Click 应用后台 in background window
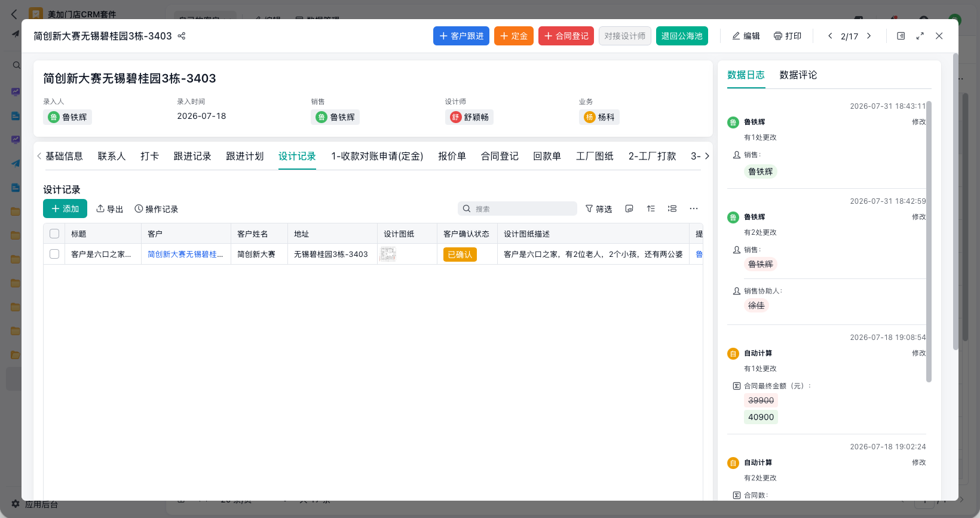Screen dimensions: 980x518 coord(35,504)
